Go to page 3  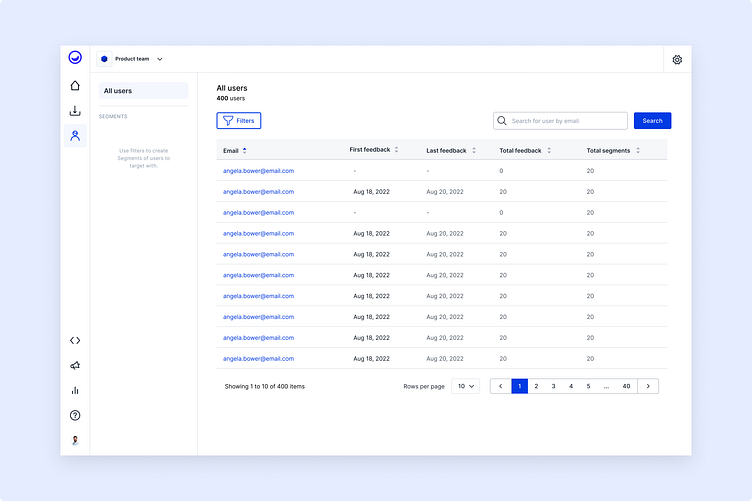[553, 386]
